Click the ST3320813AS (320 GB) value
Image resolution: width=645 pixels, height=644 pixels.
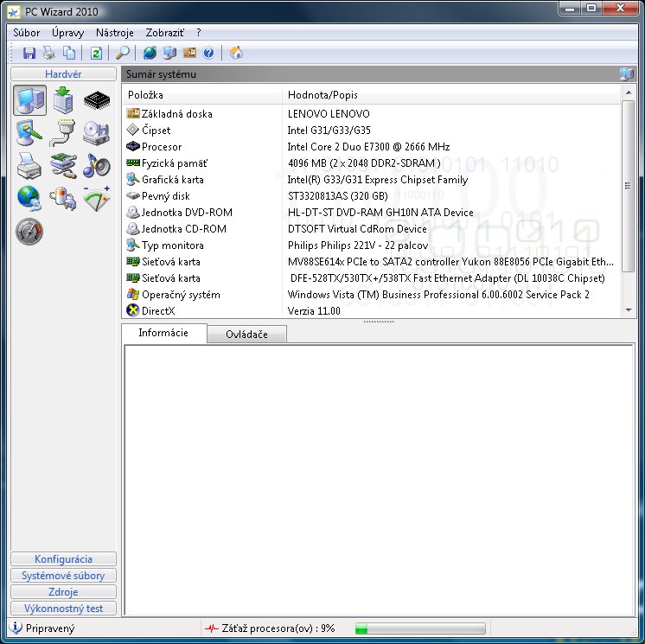(338, 196)
